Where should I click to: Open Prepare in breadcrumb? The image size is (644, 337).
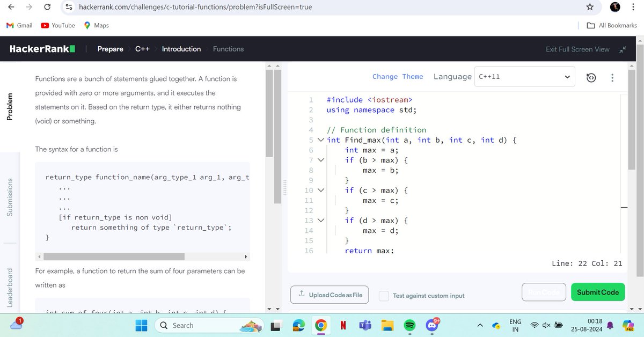click(110, 49)
